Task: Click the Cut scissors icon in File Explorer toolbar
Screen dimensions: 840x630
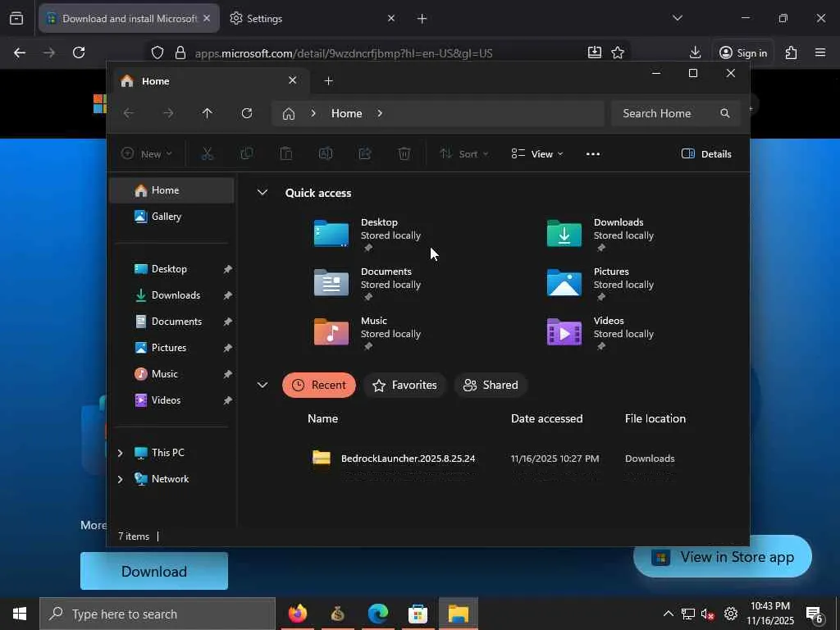Action: pyautogui.click(x=208, y=153)
